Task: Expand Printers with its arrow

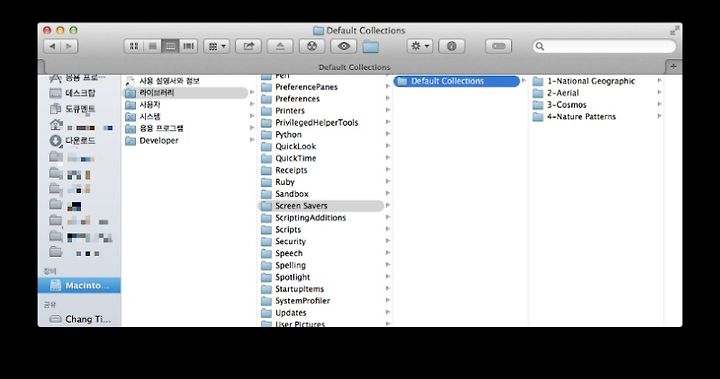Action: (x=388, y=110)
